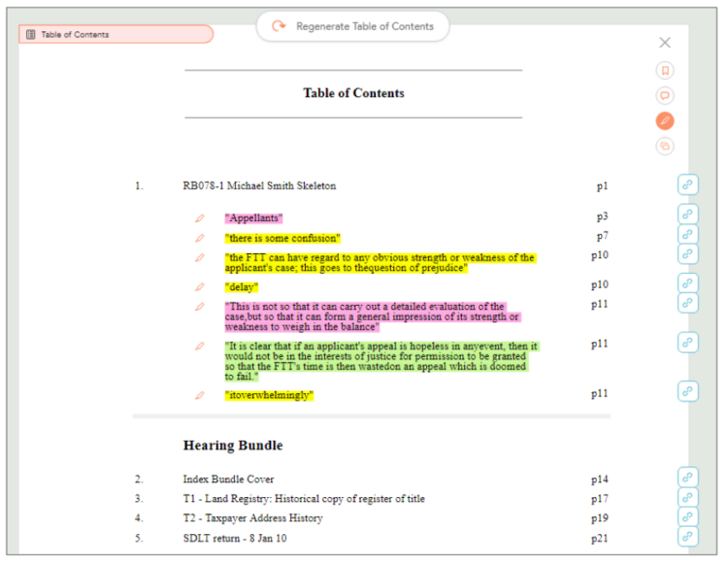
Task: Click link icon for T1 - Land Registry row
Action: [687, 498]
